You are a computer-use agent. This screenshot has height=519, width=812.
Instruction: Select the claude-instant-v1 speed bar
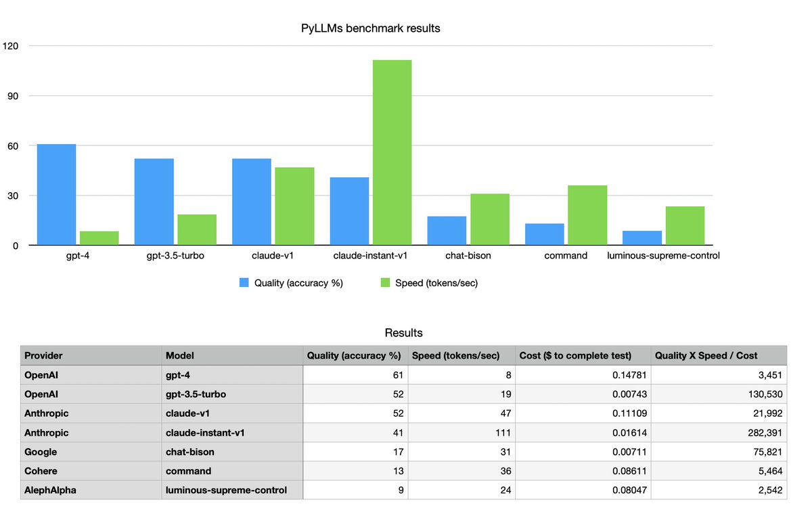point(391,152)
